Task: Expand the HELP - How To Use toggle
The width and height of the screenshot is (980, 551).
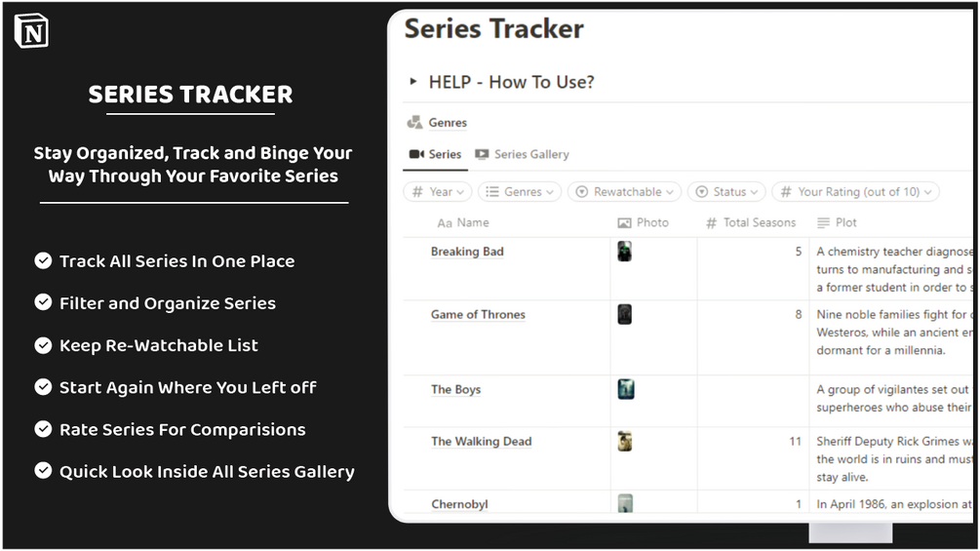Action: [x=412, y=81]
